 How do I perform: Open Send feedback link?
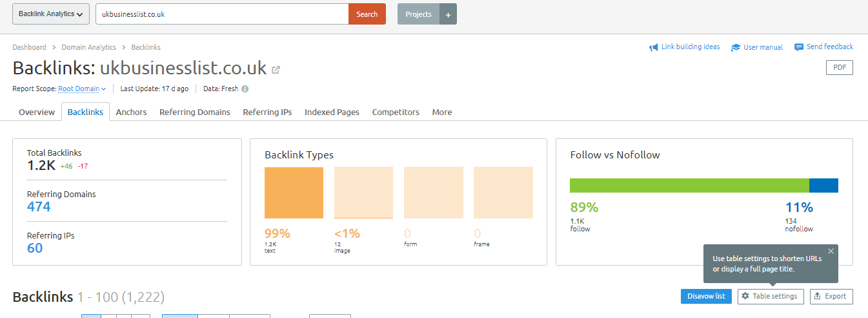coord(830,47)
